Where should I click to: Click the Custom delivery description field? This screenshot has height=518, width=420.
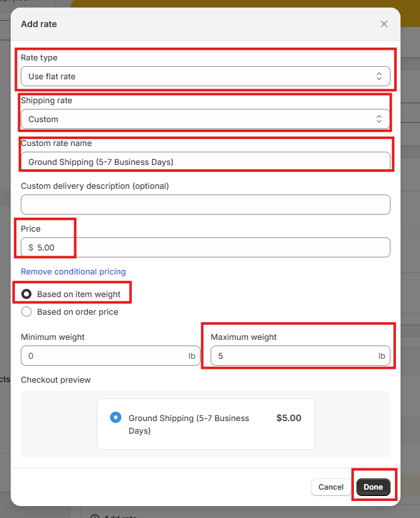(205, 205)
